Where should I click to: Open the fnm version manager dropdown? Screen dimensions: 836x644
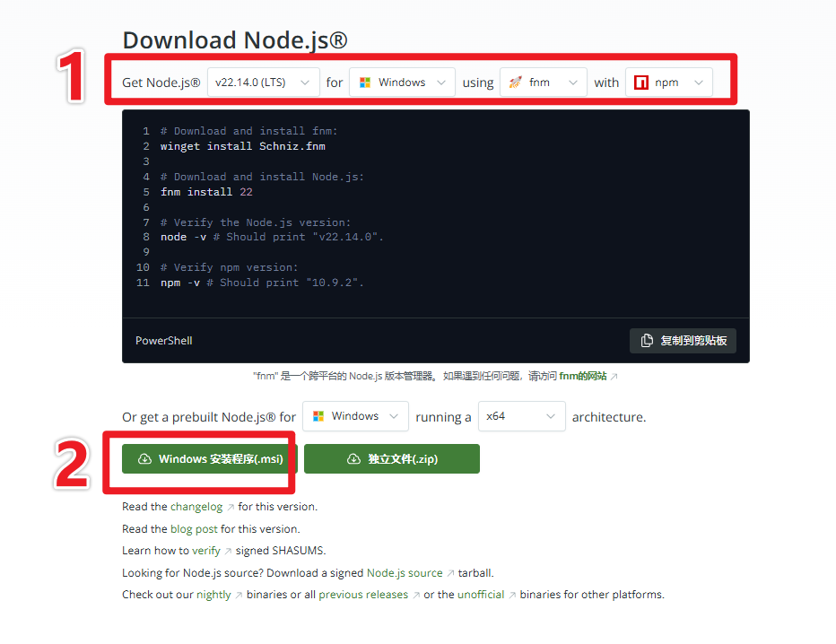(x=544, y=83)
